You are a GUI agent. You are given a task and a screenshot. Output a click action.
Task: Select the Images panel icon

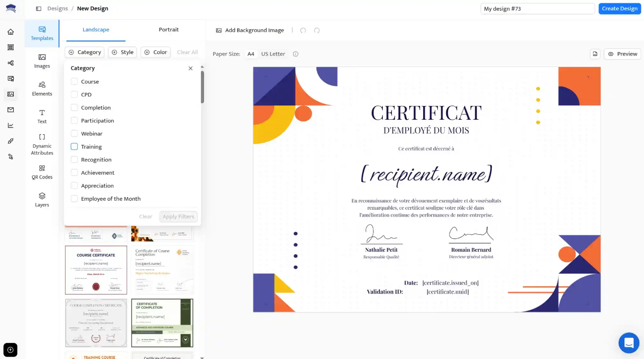pos(42,61)
